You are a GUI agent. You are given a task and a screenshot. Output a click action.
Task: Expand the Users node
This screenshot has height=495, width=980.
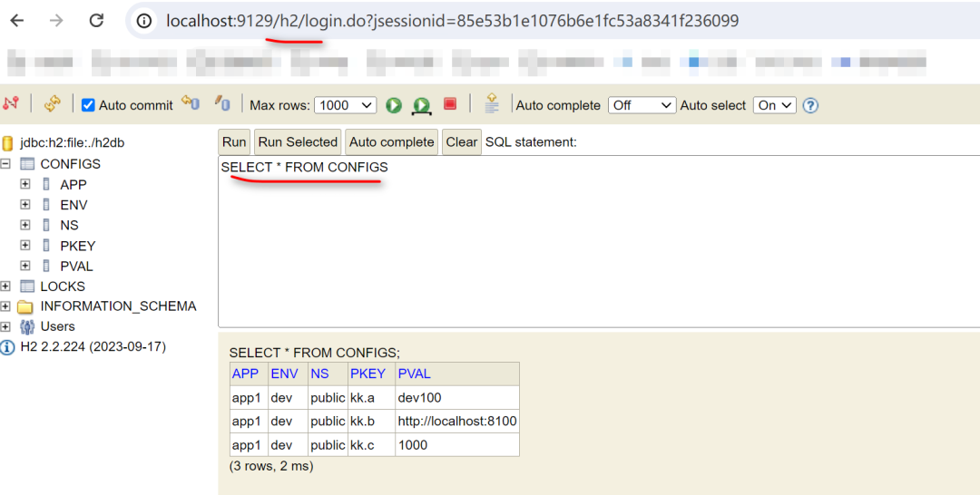(5, 326)
